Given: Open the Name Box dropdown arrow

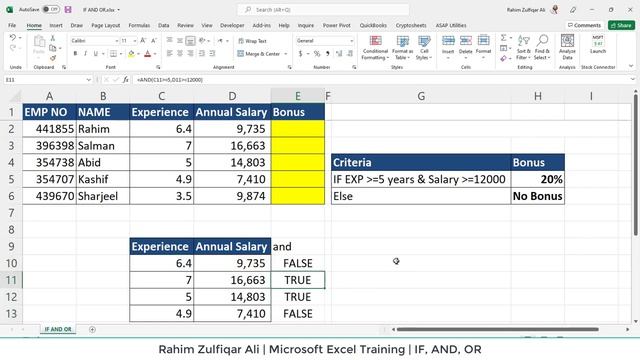Looking at the screenshot, I should [88, 80].
